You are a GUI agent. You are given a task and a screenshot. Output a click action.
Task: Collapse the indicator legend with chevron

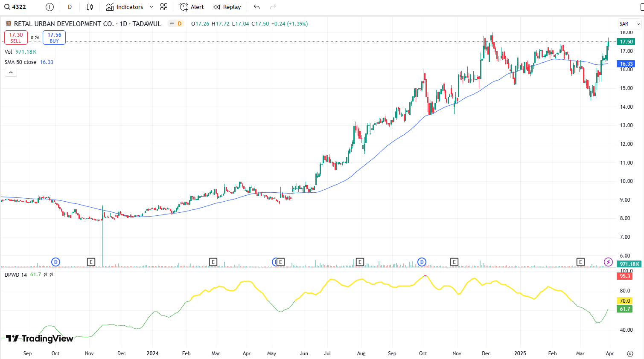click(11, 72)
